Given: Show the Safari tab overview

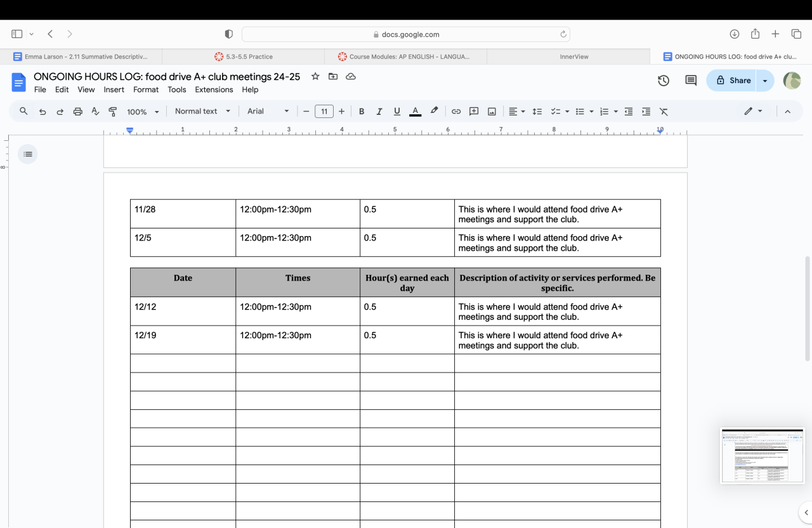Looking at the screenshot, I should click(x=796, y=34).
